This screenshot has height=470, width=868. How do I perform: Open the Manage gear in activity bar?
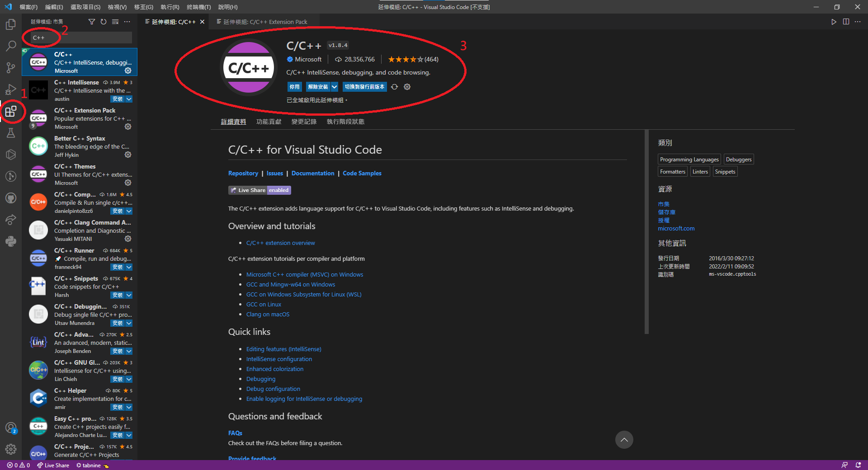click(x=11, y=449)
